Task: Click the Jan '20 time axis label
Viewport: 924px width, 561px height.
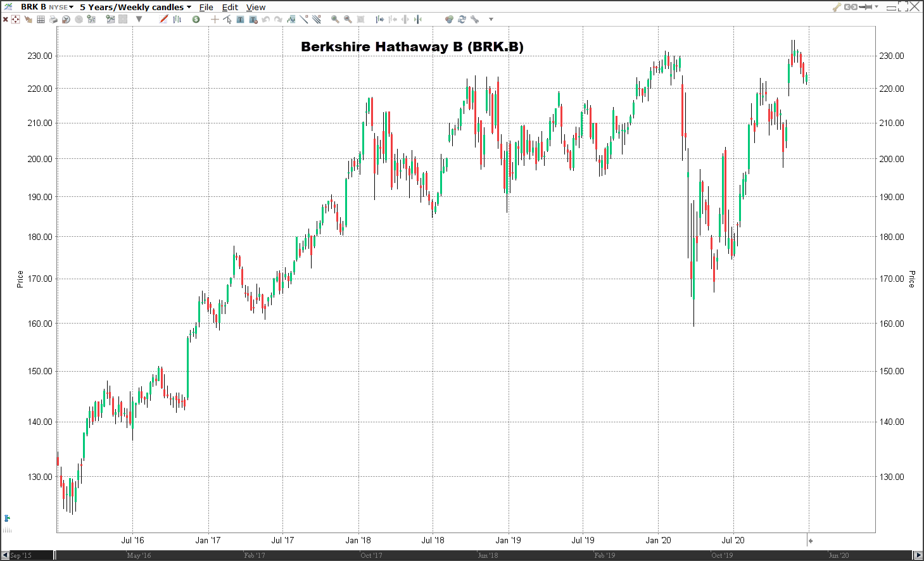Action: pos(658,540)
